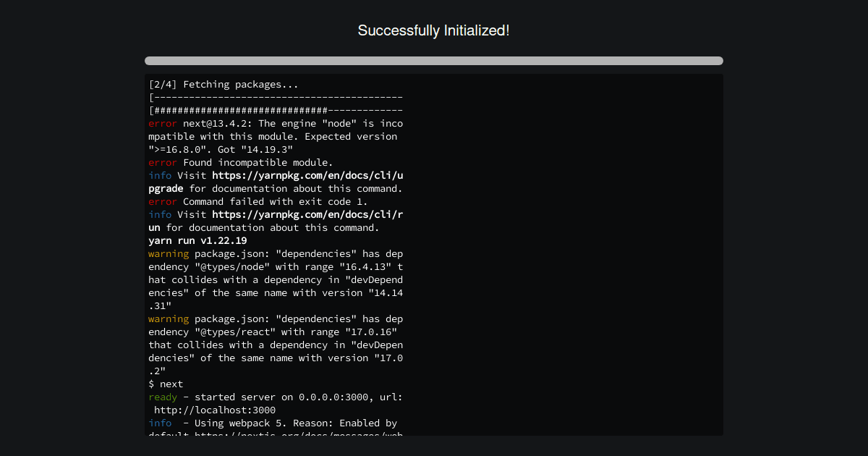Click the dashed progress line under Fetching packages
This screenshot has height=456, width=868.
click(276, 98)
